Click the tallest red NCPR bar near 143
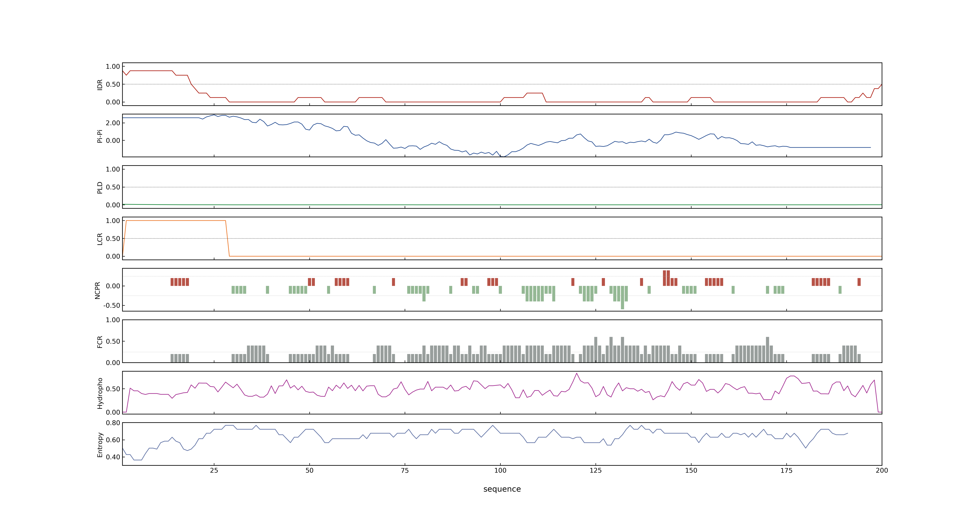 pyautogui.click(x=665, y=278)
